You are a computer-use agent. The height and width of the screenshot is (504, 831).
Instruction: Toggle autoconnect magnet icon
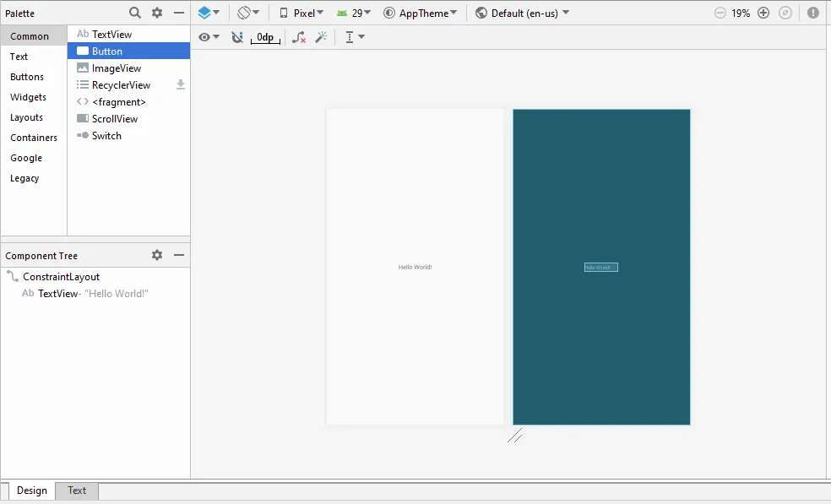click(x=237, y=37)
